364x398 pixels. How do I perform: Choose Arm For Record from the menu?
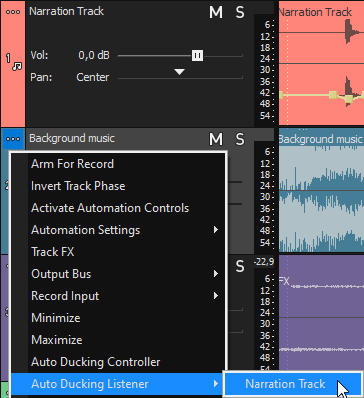[123, 164]
